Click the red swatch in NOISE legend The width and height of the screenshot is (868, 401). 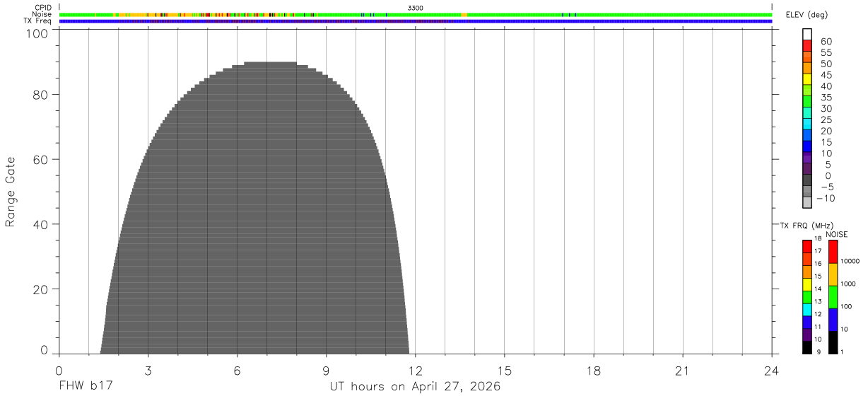pos(833,252)
